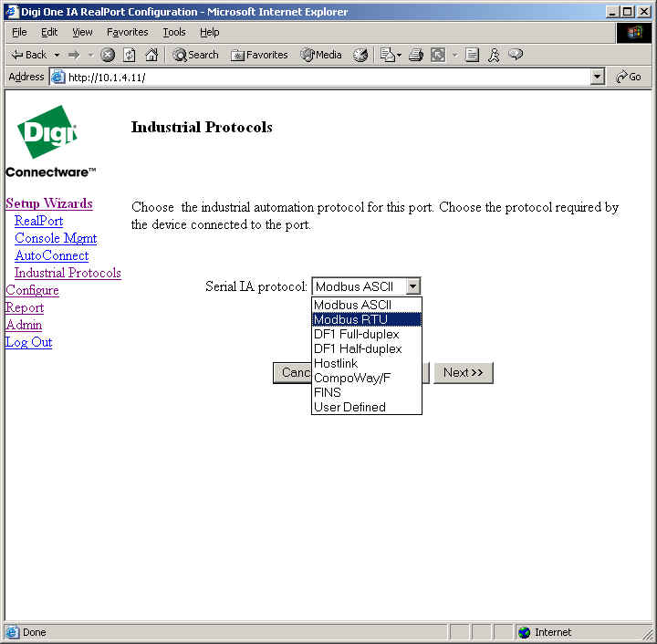Open the View menu

82,32
